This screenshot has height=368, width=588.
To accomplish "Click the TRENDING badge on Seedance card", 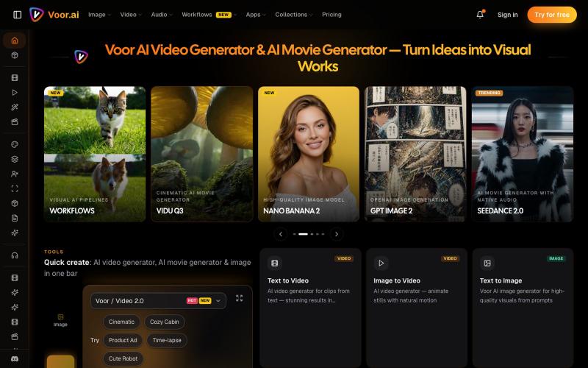I will click(x=489, y=93).
